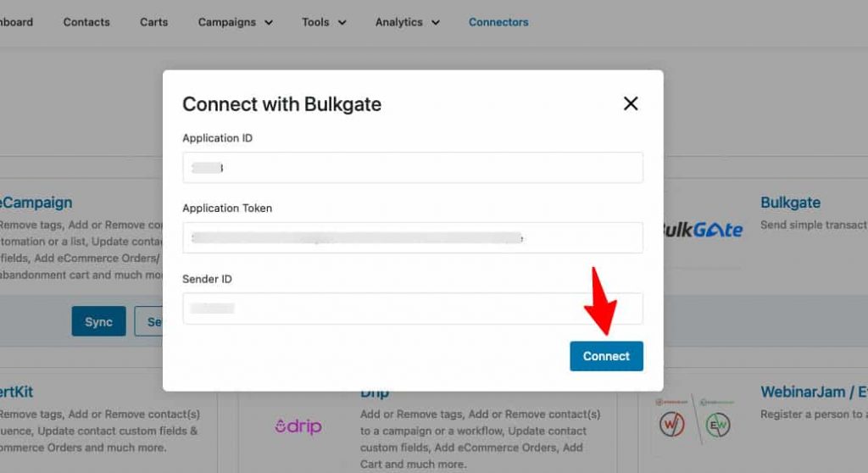This screenshot has width=868, height=473.
Task: Click the Connect button
Action: pos(606,356)
